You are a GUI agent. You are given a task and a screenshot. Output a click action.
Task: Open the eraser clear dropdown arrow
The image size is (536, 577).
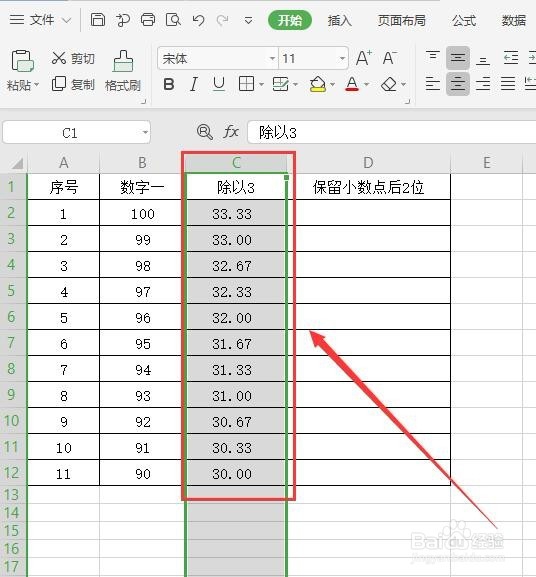coord(404,85)
